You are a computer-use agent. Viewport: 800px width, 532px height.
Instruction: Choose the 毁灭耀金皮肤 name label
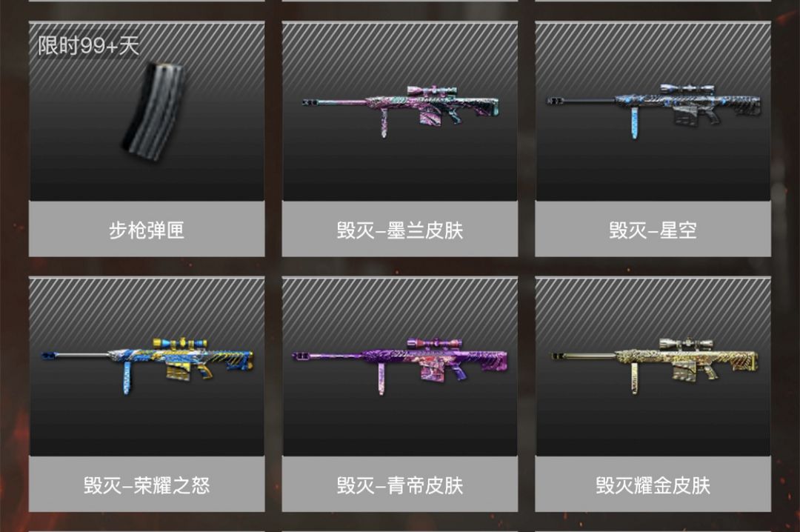tap(653, 485)
